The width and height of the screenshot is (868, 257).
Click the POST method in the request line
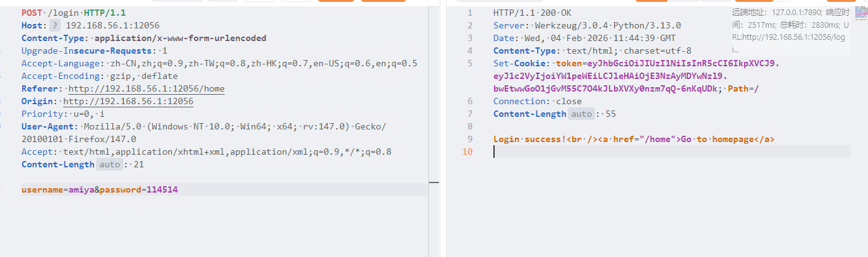(32, 13)
